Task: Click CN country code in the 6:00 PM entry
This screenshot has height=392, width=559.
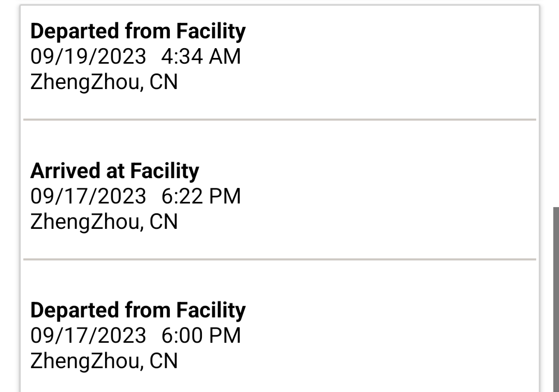Action: pos(164,360)
